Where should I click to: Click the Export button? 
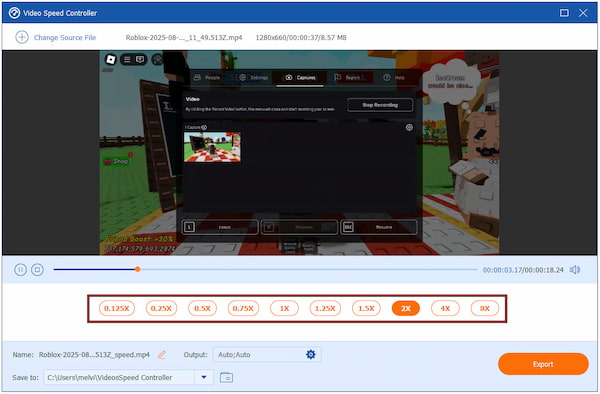[x=543, y=364]
